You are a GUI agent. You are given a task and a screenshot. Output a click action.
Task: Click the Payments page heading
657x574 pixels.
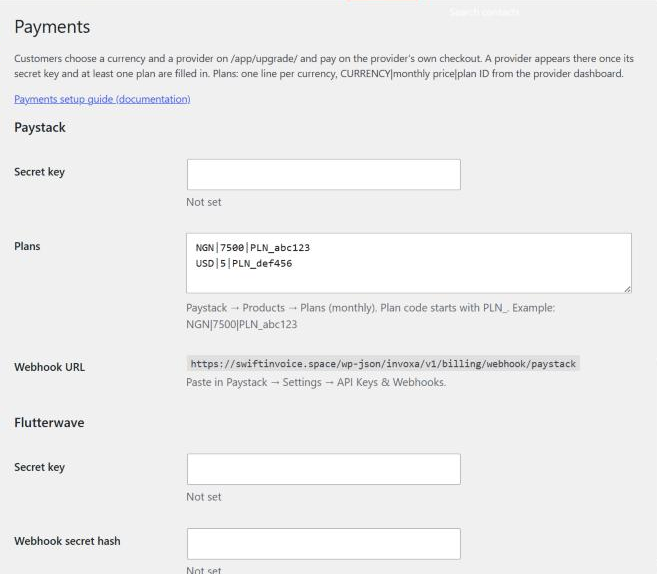pos(52,27)
